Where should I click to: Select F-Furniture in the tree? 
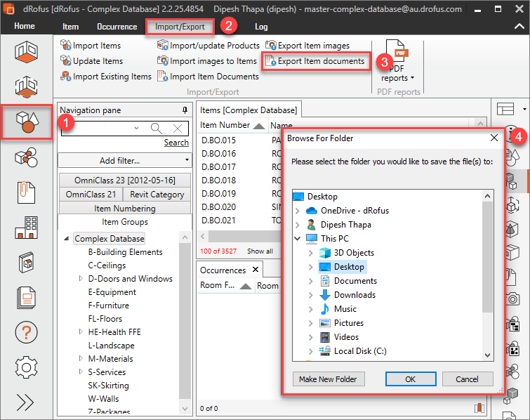109,306
